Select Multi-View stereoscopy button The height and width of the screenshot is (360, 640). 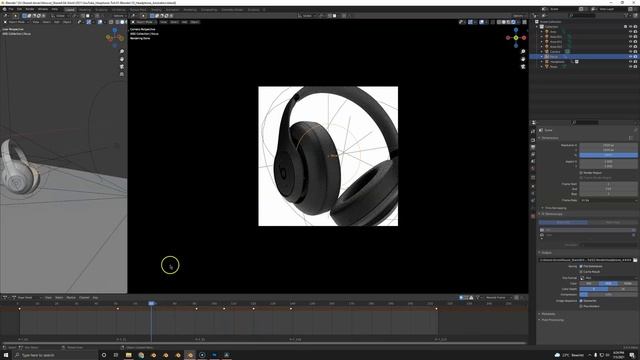[x=613, y=222]
